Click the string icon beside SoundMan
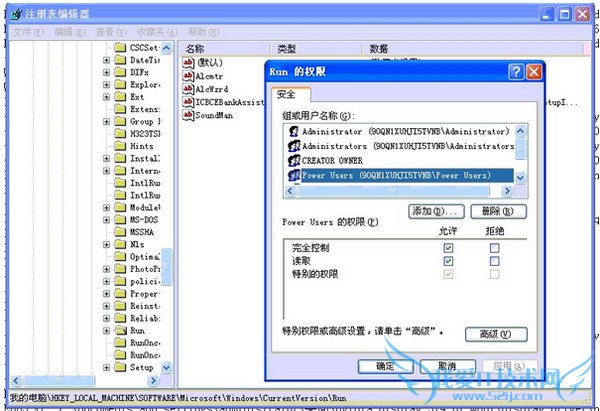The image size is (600, 411). (188, 115)
